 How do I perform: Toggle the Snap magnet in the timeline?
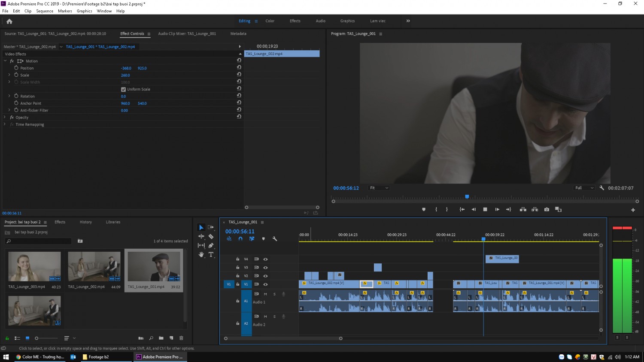tap(240, 239)
